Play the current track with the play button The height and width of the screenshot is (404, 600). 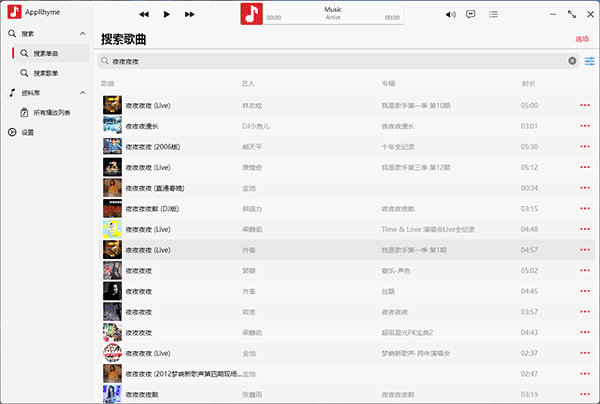(166, 15)
